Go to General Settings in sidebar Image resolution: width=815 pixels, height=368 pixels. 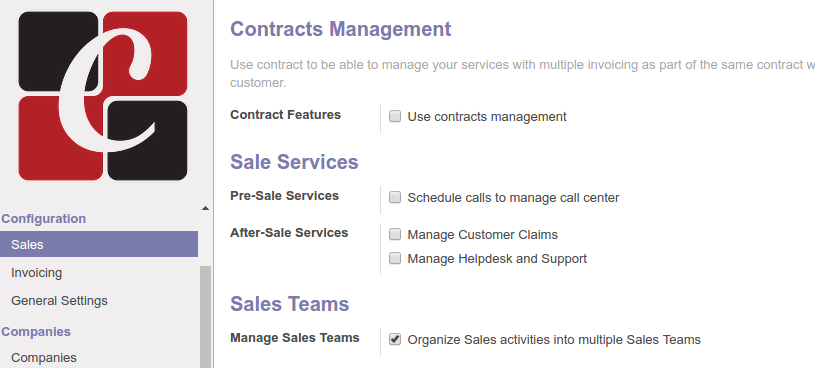coord(59,301)
